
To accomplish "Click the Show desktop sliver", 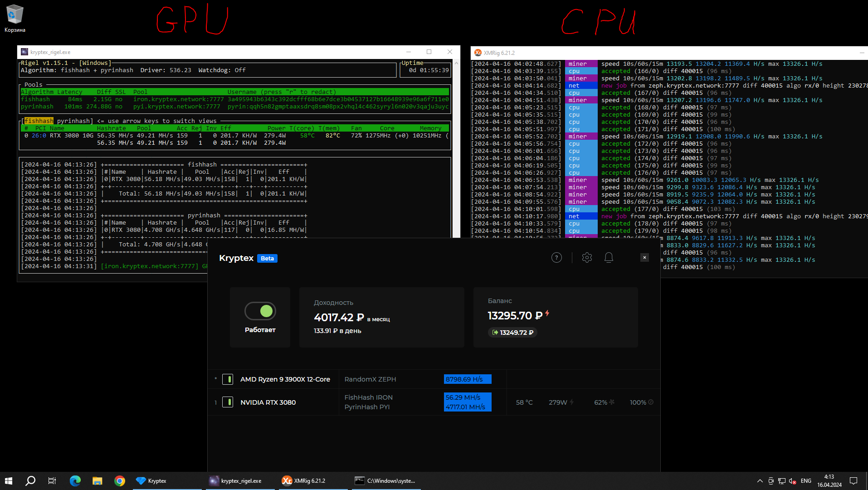I will pyautogui.click(x=866, y=481).
